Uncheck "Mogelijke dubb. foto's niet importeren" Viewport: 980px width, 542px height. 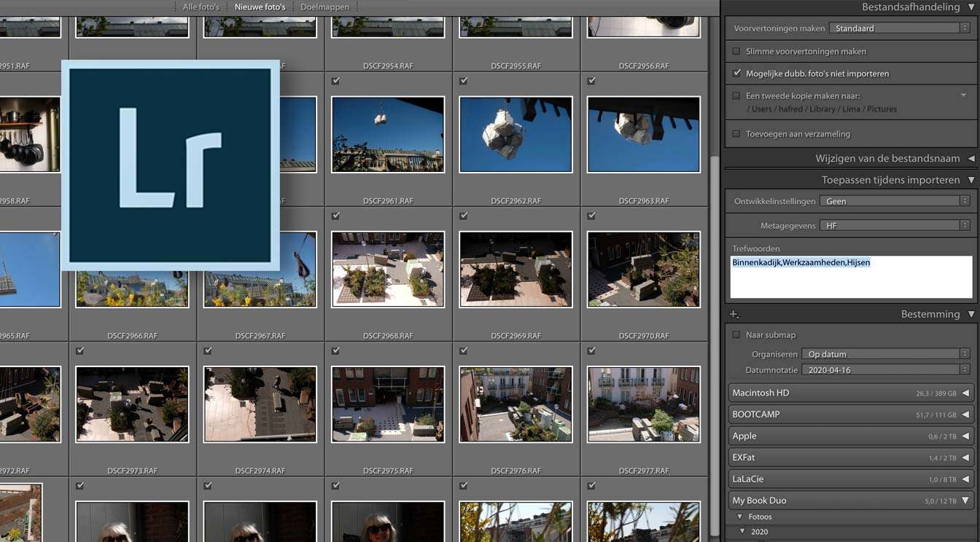736,73
